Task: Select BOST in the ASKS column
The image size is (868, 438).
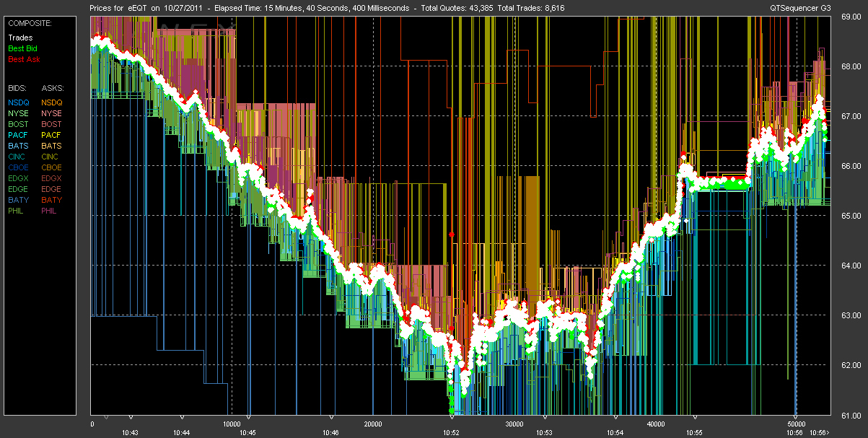Action: coord(52,124)
